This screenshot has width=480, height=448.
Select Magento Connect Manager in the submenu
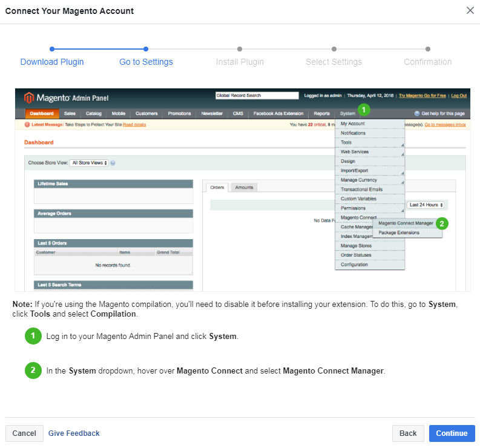(406, 223)
